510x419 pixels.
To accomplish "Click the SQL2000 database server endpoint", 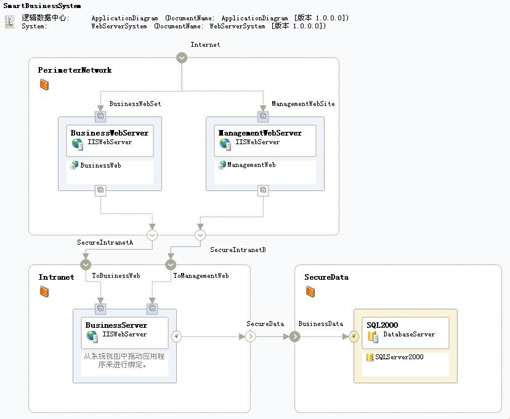I will 354,336.
